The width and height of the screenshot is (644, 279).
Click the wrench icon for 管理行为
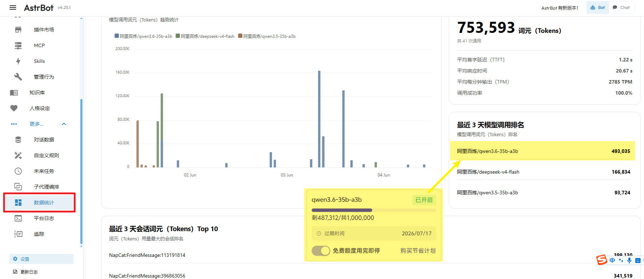[18, 77]
